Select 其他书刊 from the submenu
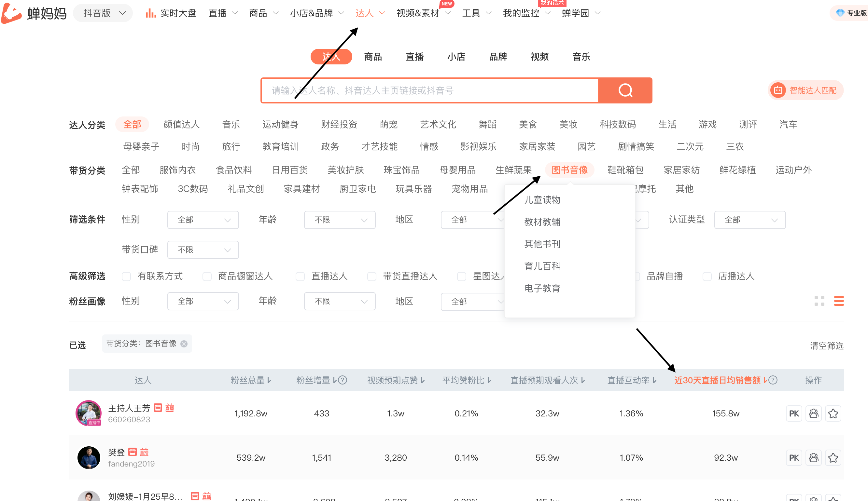 coord(542,244)
